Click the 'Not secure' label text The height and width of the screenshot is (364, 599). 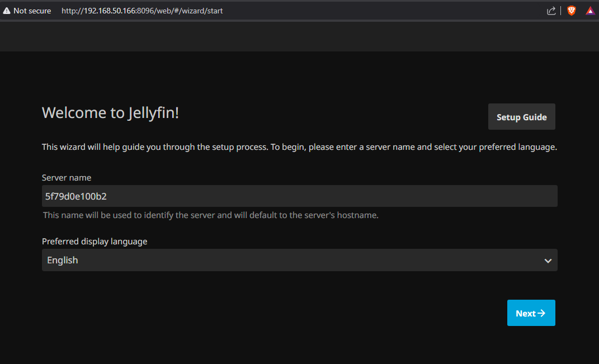pos(32,11)
